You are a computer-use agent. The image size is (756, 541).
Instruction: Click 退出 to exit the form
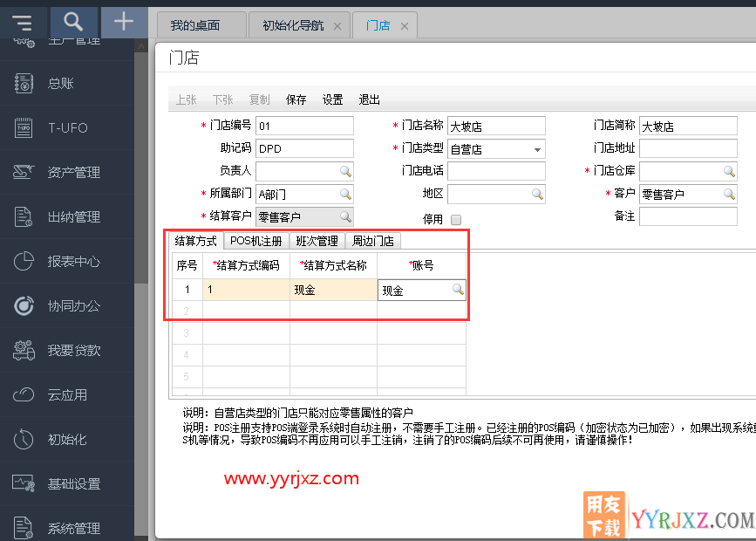pos(370,99)
